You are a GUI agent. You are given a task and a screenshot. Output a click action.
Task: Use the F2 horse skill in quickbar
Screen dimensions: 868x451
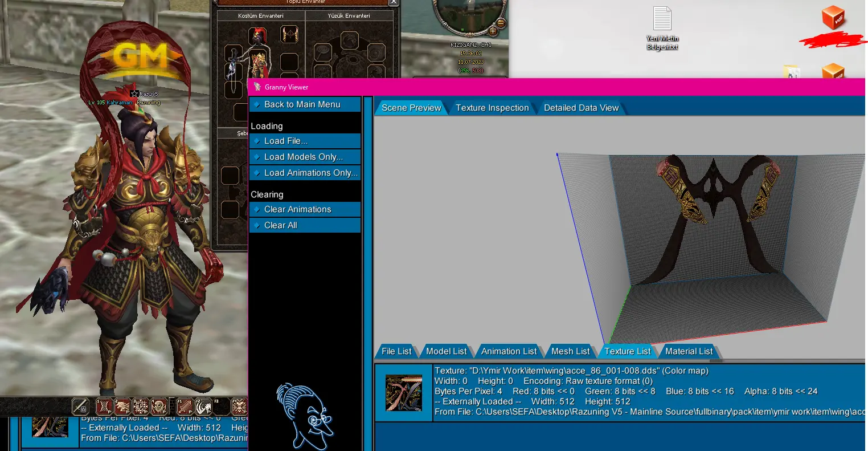(x=203, y=407)
